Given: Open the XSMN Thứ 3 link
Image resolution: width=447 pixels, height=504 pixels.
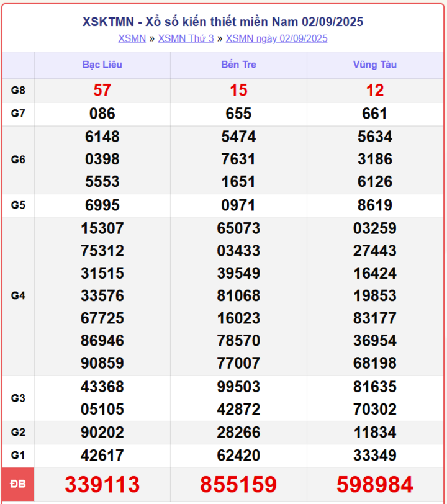Looking at the screenshot, I should pyautogui.click(x=186, y=38).
